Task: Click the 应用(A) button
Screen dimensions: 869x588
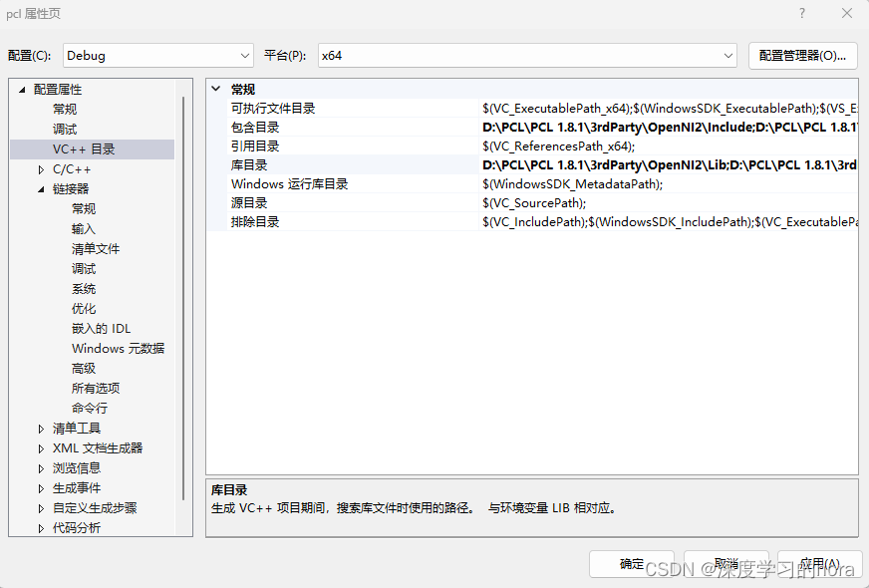Action: [x=819, y=563]
